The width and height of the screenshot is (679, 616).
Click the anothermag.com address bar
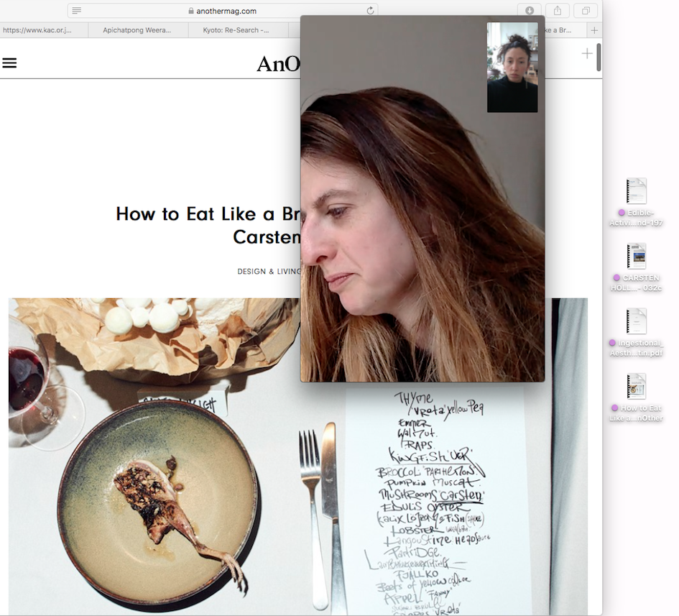[x=223, y=11]
